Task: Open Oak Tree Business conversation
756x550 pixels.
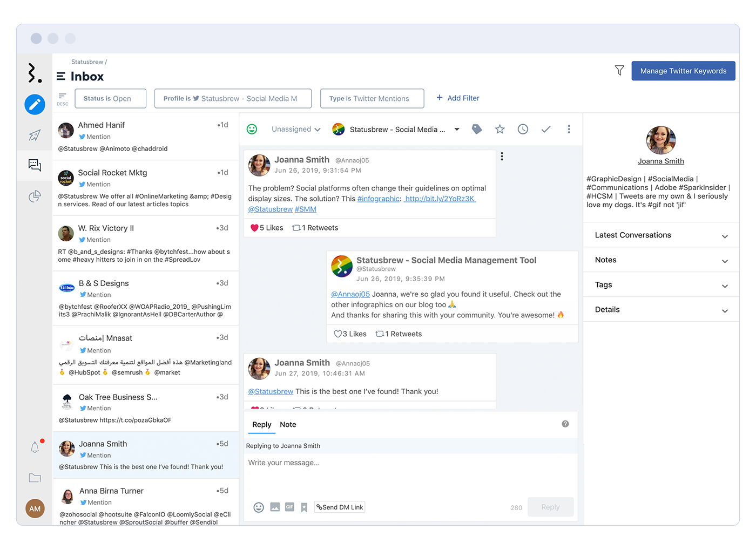Action: [x=146, y=408]
